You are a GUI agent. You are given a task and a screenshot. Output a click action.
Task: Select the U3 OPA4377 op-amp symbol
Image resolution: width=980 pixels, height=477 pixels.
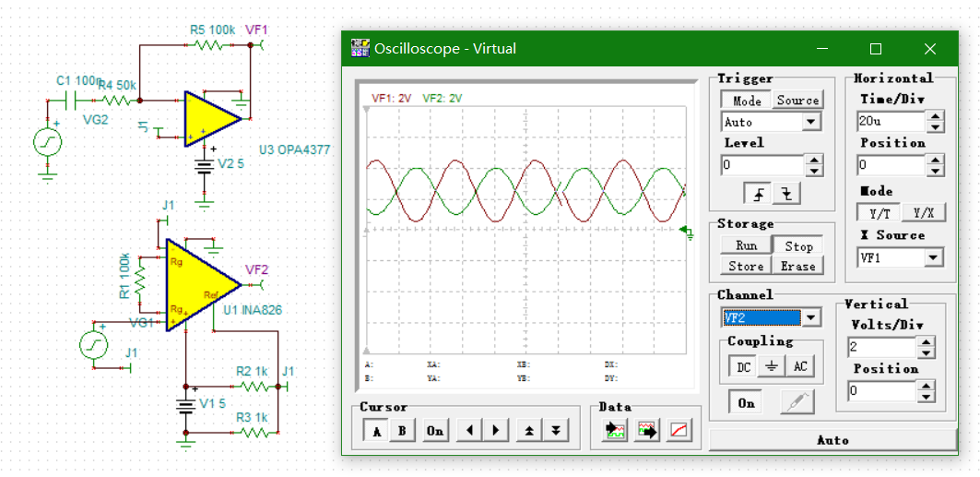tap(212, 119)
